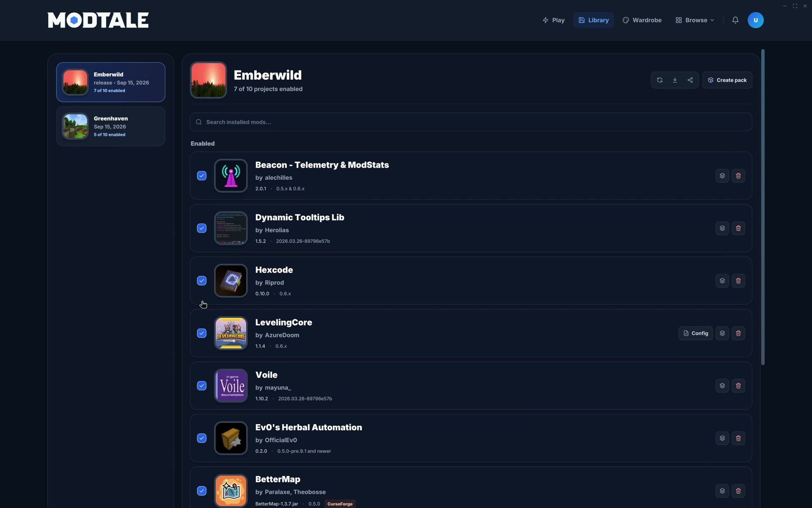Click the layers icon for LevelingCore
The width and height of the screenshot is (812, 508).
click(722, 333)
